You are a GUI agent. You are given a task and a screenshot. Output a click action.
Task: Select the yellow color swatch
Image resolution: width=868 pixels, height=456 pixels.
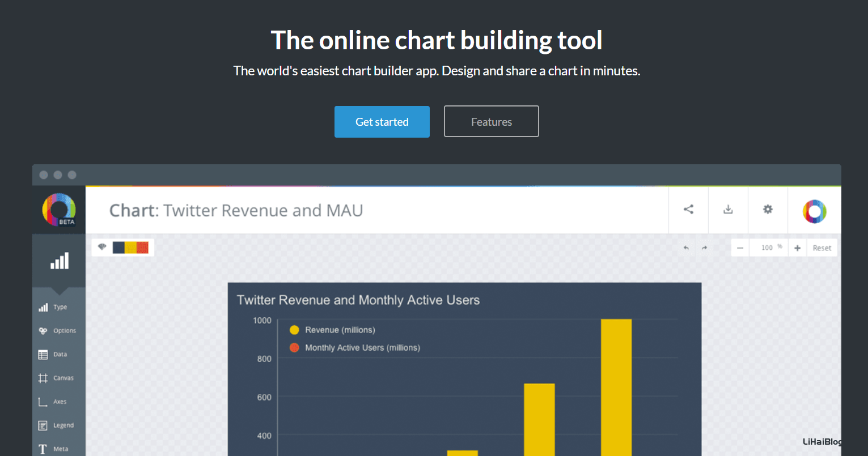coord(130,248)
